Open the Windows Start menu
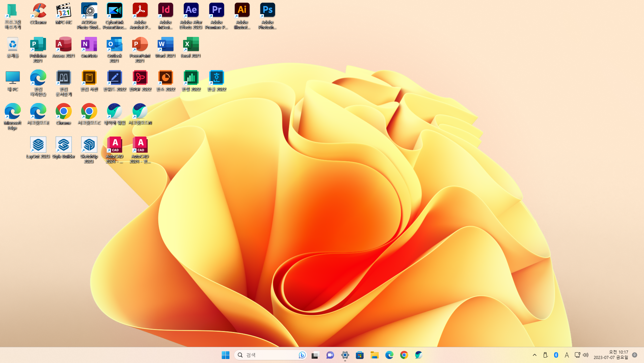644x363 pixels. [x=225, y=355]
